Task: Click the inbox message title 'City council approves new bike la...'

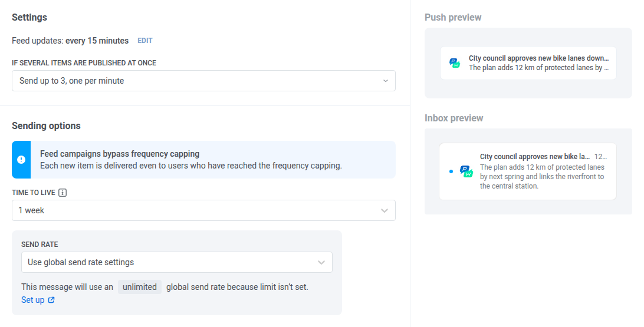Action: (535, 157)
